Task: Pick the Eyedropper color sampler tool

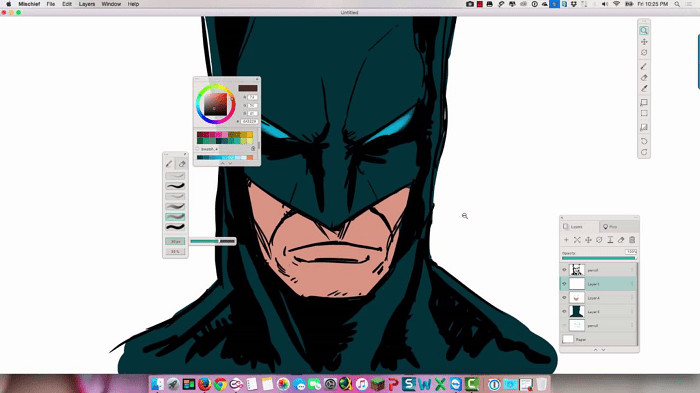Action: tap(644, 88)
